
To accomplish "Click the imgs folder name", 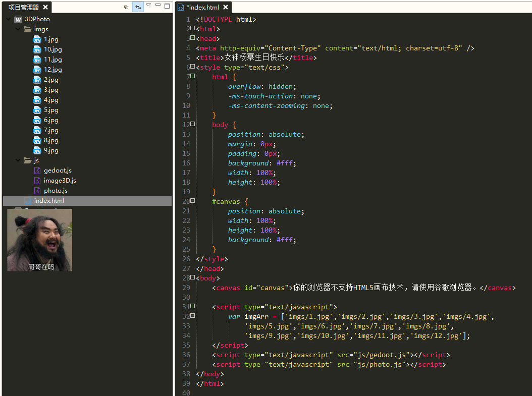I will point(41,29).
